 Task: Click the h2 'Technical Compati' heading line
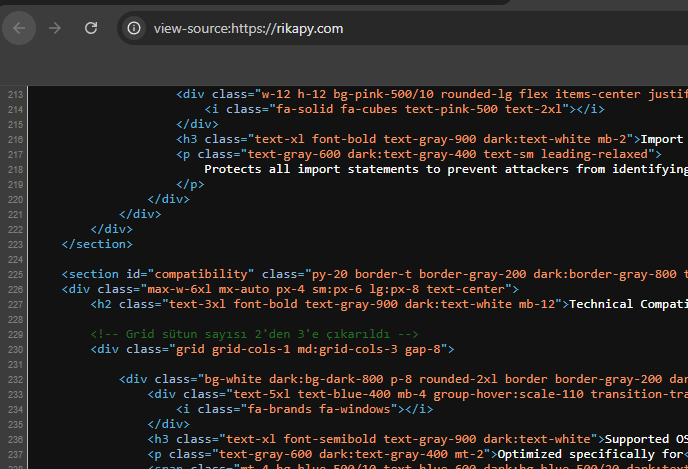point(389,304)
